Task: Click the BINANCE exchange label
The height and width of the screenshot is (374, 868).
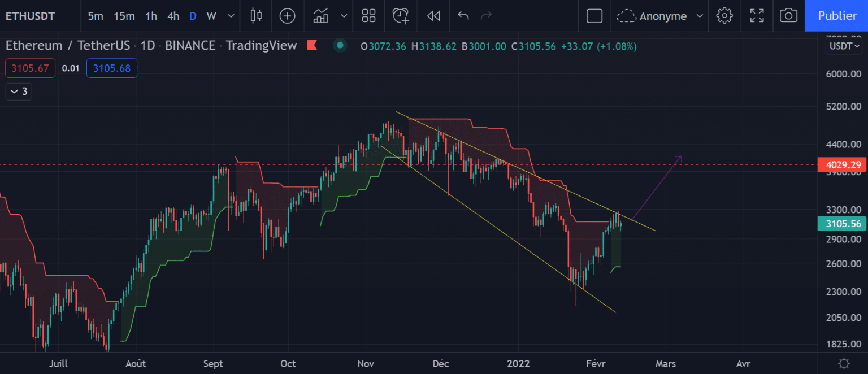Action: click(x=190, y=46)
